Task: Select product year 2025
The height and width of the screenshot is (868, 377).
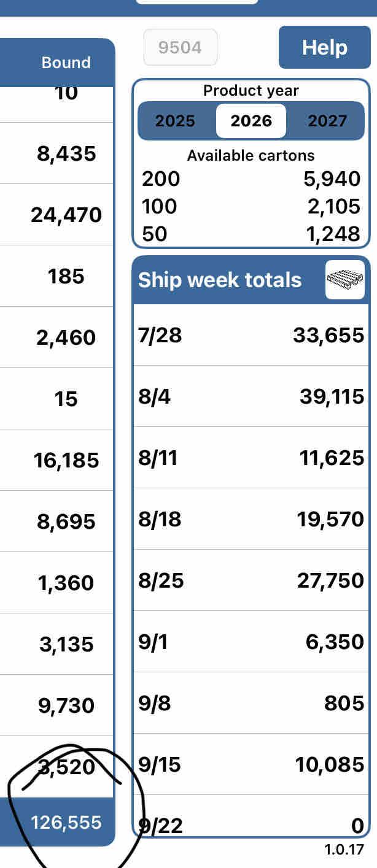Action: 175,121
